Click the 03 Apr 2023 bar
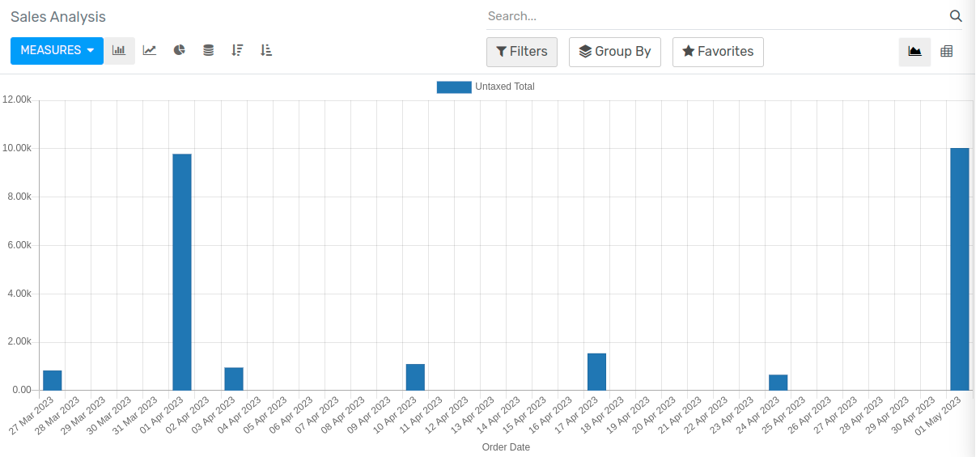This screenshot has height=457, width=980. [x=234, y=379]
